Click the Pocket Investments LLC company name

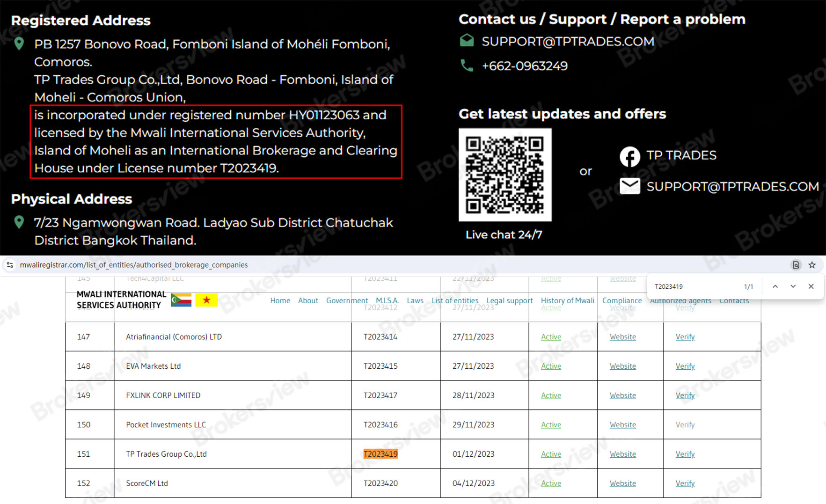tap(166, 425)
